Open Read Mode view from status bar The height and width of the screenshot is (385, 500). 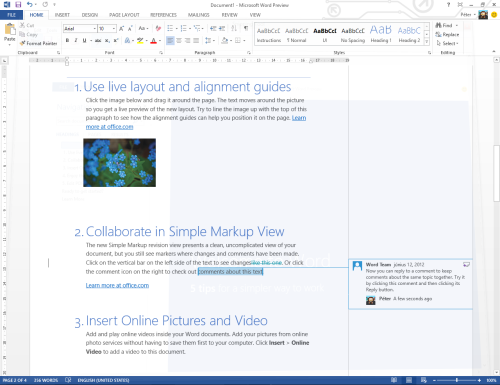pos(394,380)
